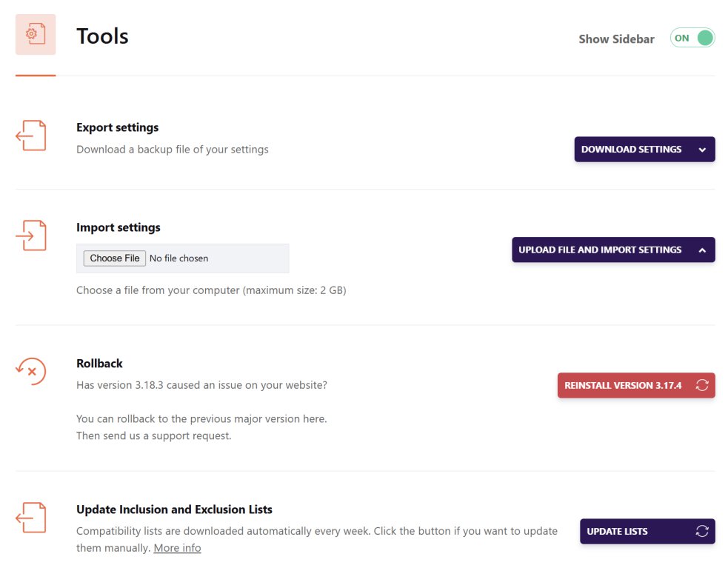Click the Import settings file icon

click(31, 236)
